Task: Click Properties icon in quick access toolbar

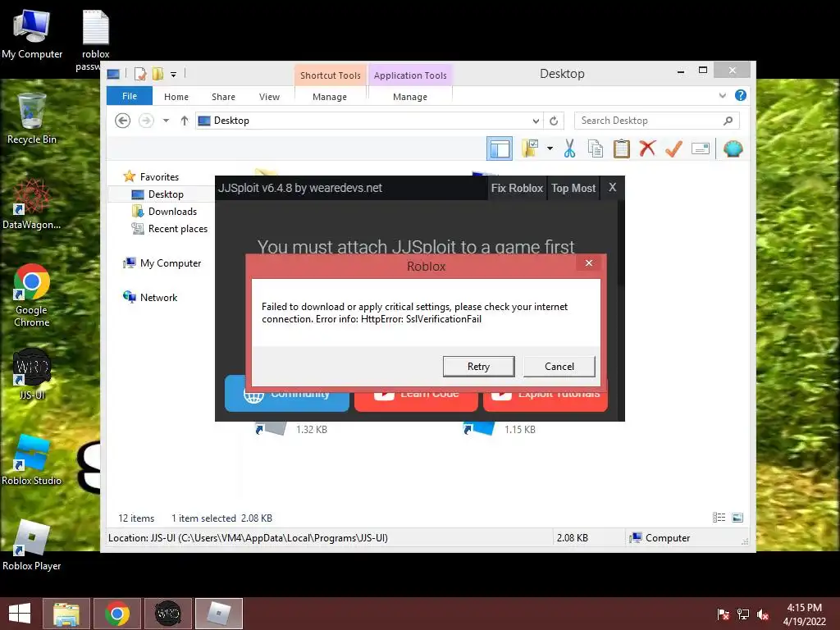Action: 139,74
